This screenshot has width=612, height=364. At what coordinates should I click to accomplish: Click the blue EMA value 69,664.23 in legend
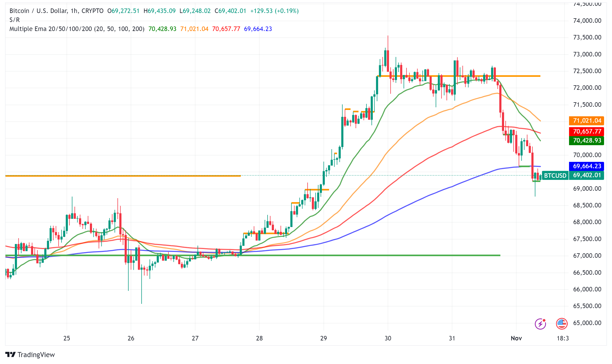[258, 29]
